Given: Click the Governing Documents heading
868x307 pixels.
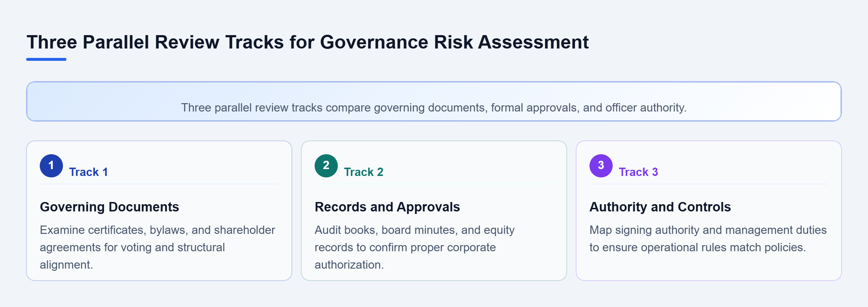Looking at the screenshot, I should click(109, 207).
